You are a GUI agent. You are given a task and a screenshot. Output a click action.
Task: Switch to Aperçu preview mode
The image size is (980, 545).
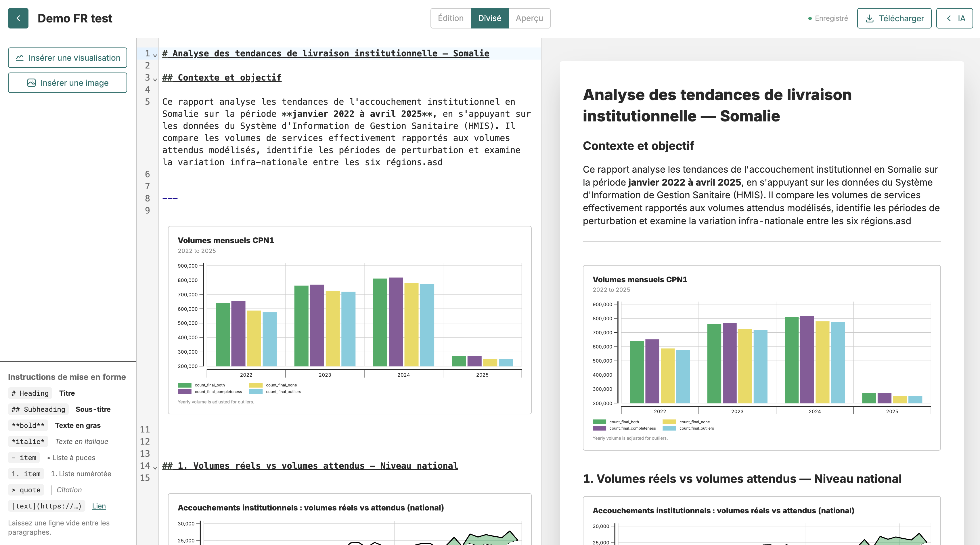529,18
